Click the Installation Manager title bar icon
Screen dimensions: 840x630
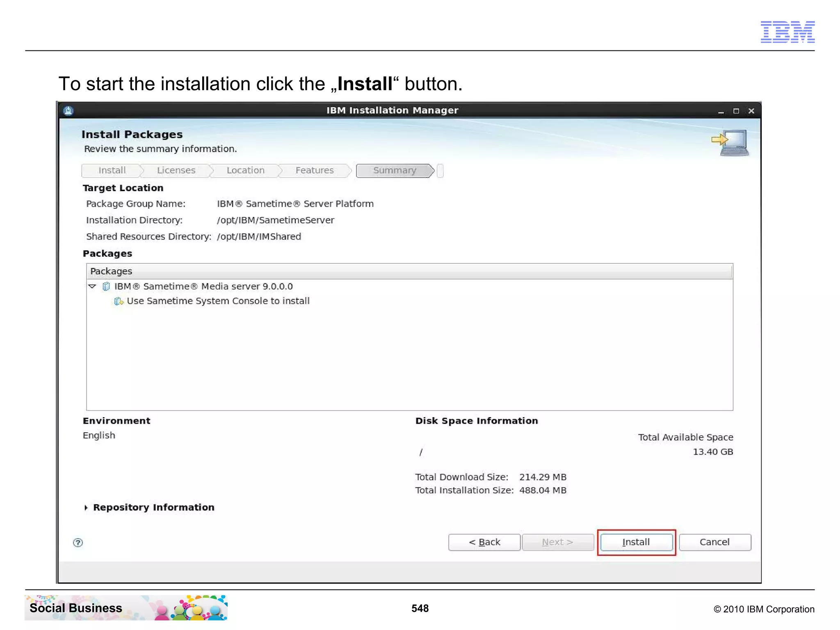click(68, 111)
